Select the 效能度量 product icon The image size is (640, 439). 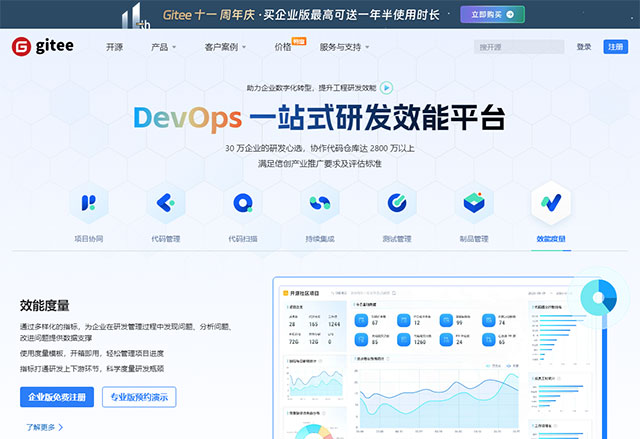tap(550, 203)
